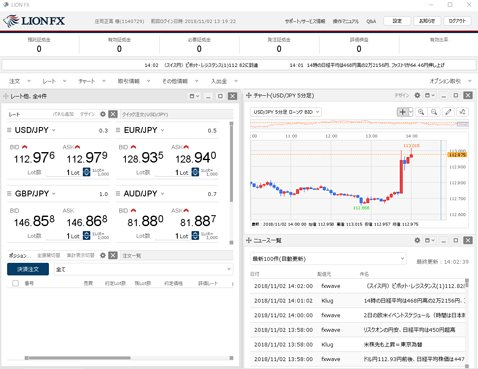The width and height of the screenshot is (478, 369).
Task: Grab the AUD/JPY panel drag handle
Action: pos(118,193)
